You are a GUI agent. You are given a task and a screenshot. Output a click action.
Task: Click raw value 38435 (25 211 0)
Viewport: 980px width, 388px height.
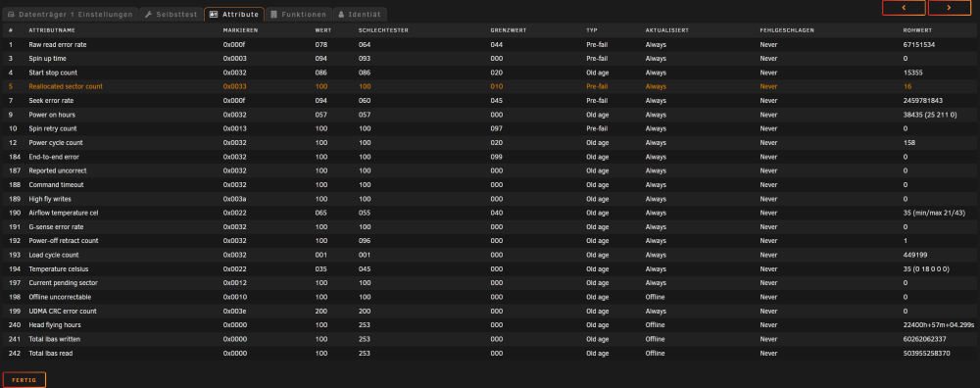(930, 115)
